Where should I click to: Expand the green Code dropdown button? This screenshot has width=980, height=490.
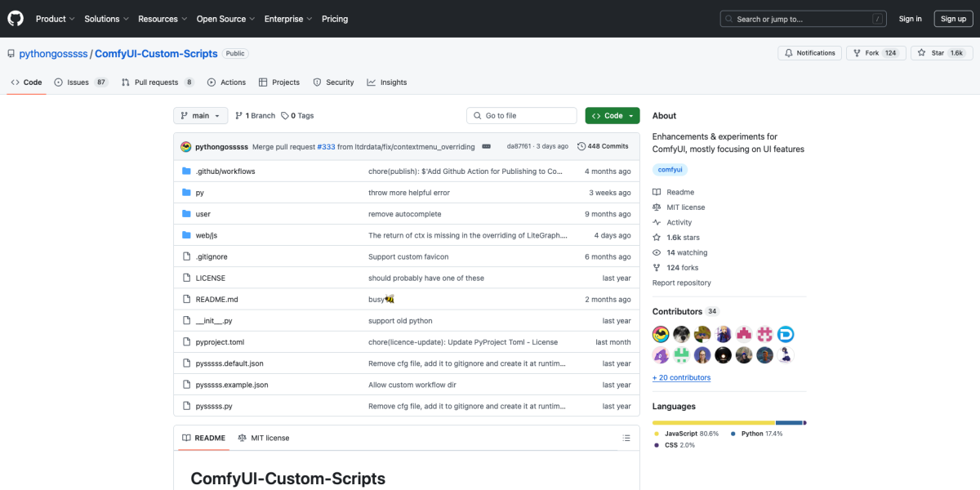point(612,116)
